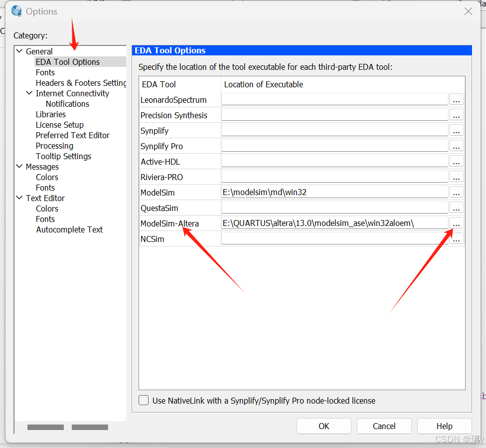
Task: Open Libraries settings
Action: (50, 114)
